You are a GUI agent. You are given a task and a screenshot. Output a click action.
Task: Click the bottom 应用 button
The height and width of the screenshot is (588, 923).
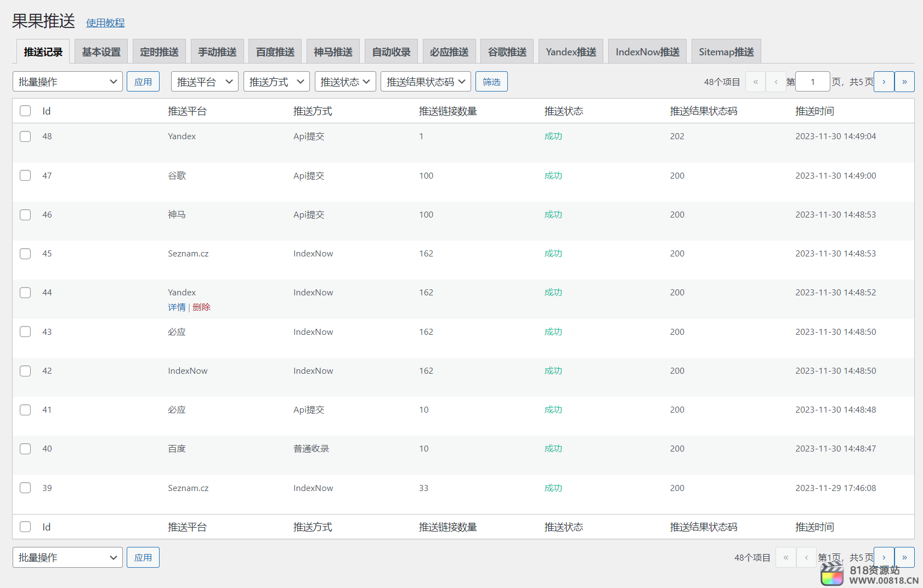pos(143,557)
